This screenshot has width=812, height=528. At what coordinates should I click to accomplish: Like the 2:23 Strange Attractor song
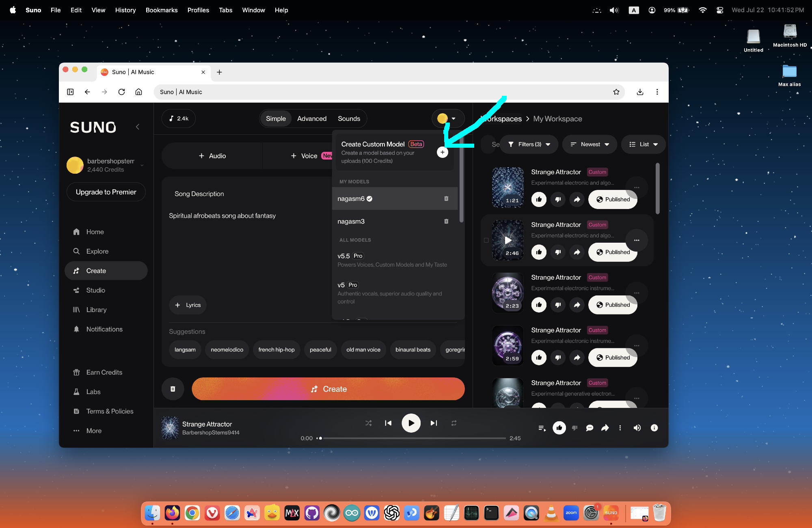539,305
